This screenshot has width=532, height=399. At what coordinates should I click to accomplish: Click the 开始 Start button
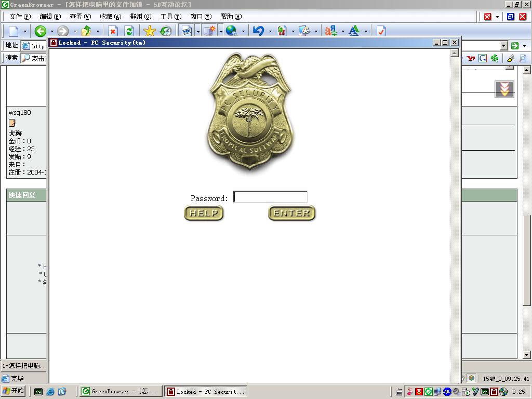[13, 391]
